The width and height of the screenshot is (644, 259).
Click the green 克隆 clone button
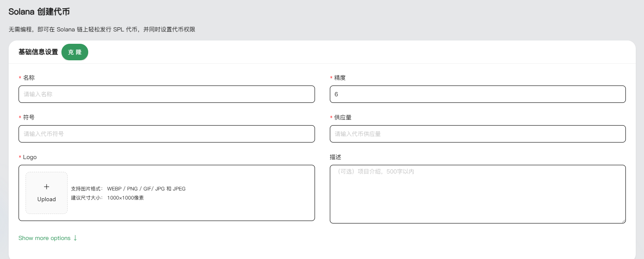click(75, 52)
